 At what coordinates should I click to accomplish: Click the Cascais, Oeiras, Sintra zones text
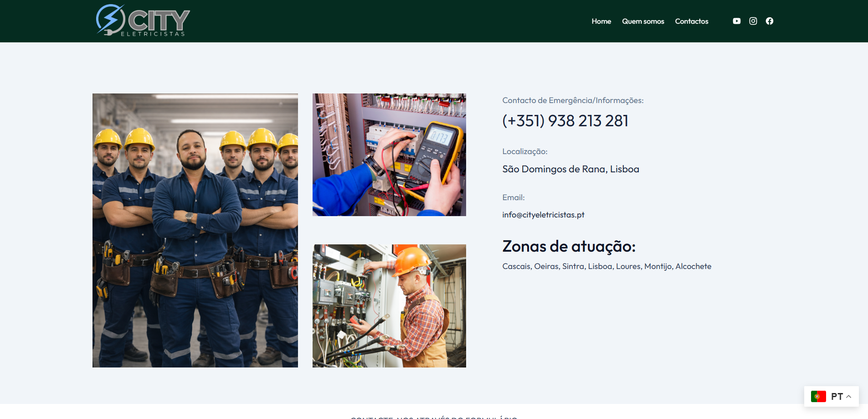[x=606, y=266]
